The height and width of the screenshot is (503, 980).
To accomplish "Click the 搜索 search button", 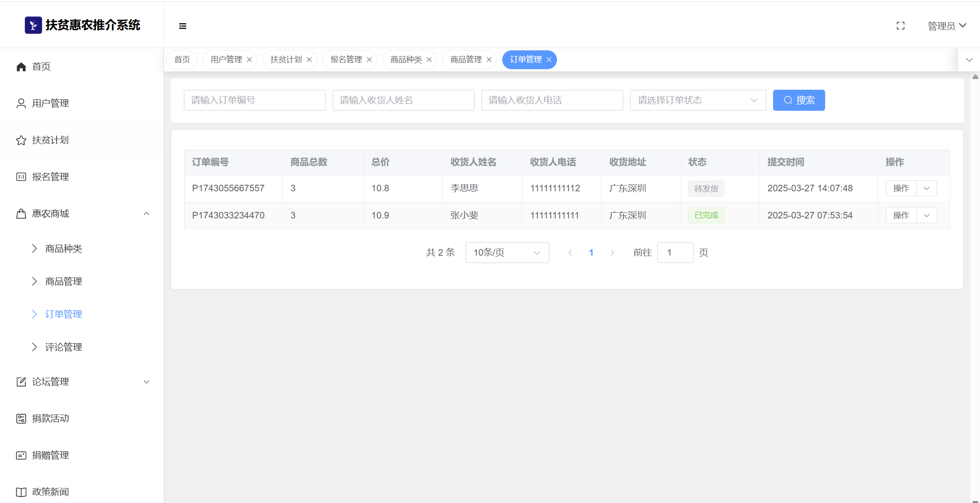I will [798, 100].
